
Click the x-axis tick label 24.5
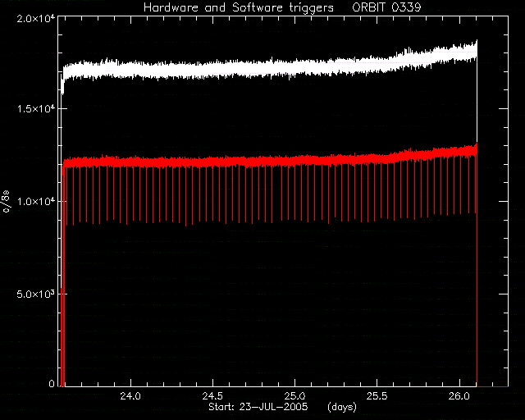pyautogui.click(x=212, y=396)
